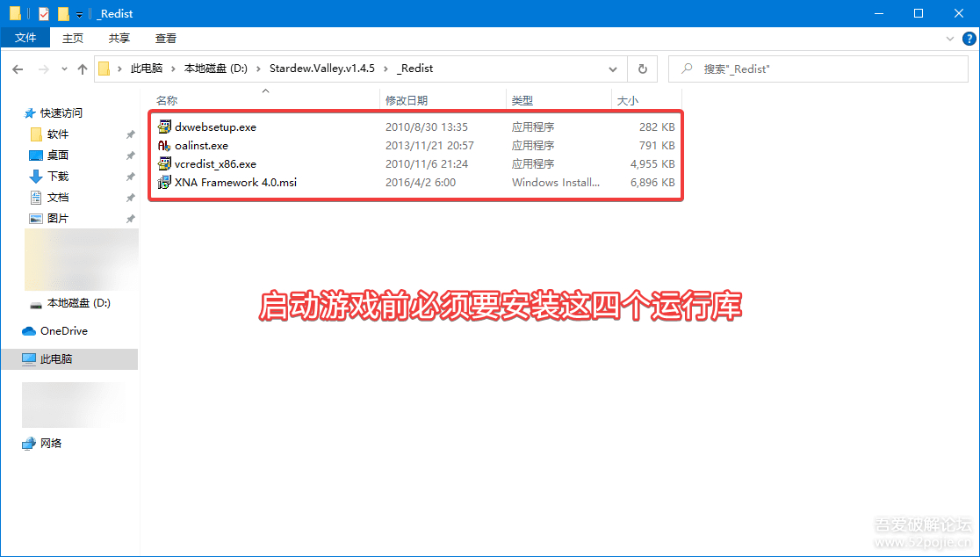Click Stardew.Valley.v1.4.5 breadcrumb
This screenshot has height=557, width=980.
(x=322, y=69)
